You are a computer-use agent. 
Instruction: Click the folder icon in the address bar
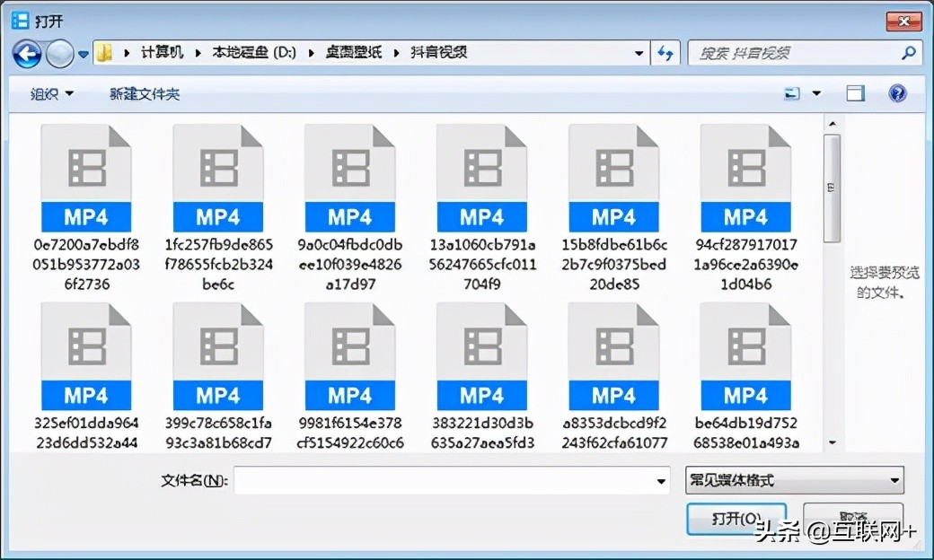tap(105, 52)
